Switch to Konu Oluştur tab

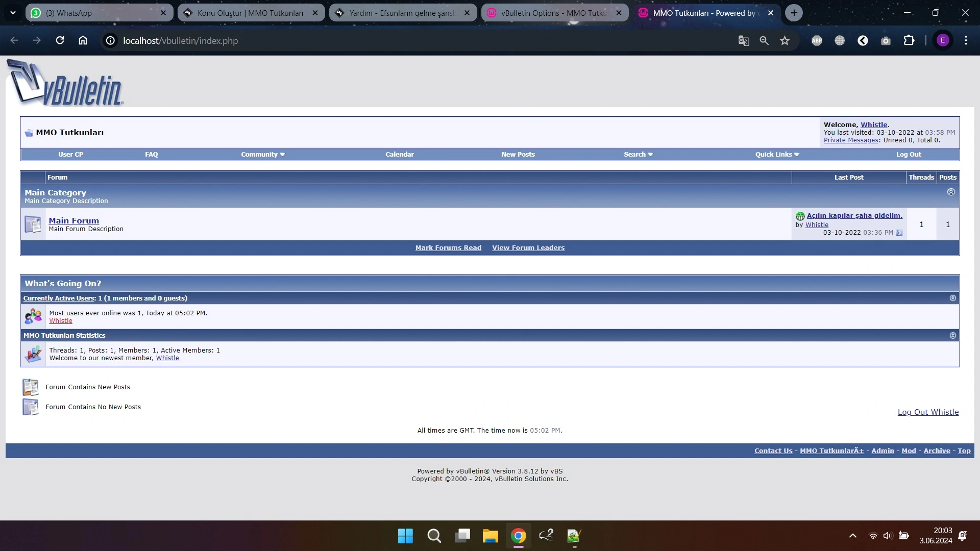(245, 13)
